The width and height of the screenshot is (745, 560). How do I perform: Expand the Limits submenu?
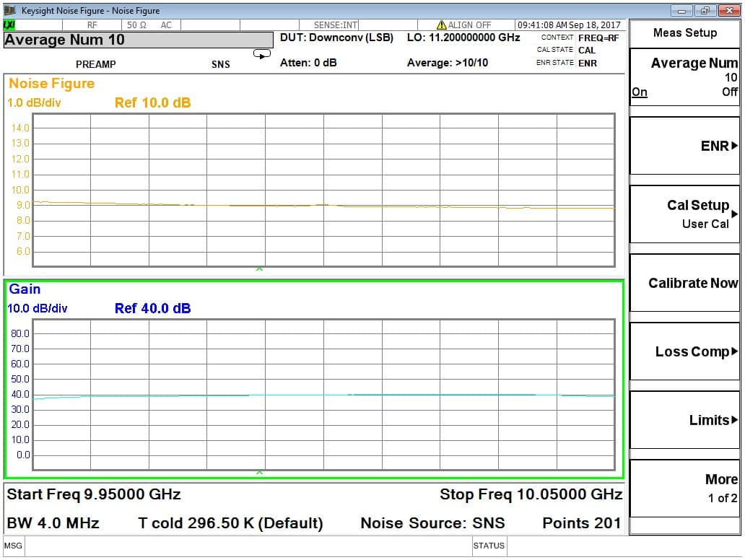point(684,420)
